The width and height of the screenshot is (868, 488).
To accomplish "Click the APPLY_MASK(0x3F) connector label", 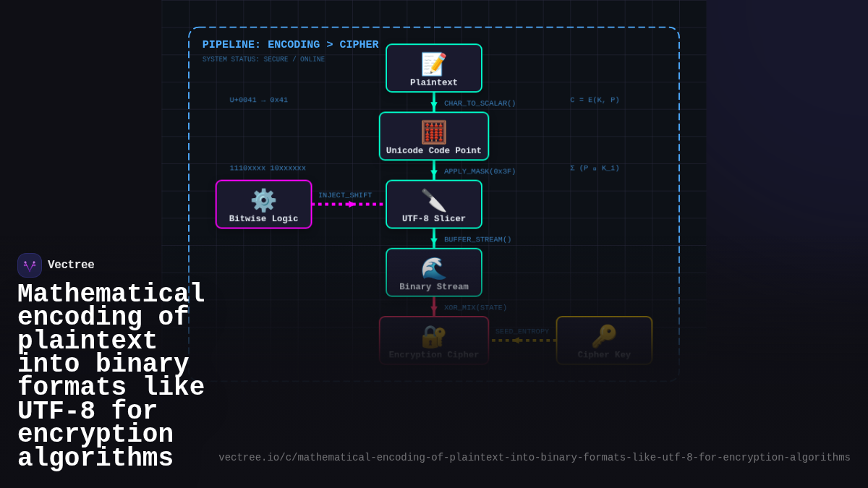I will (x=480, y=171).
